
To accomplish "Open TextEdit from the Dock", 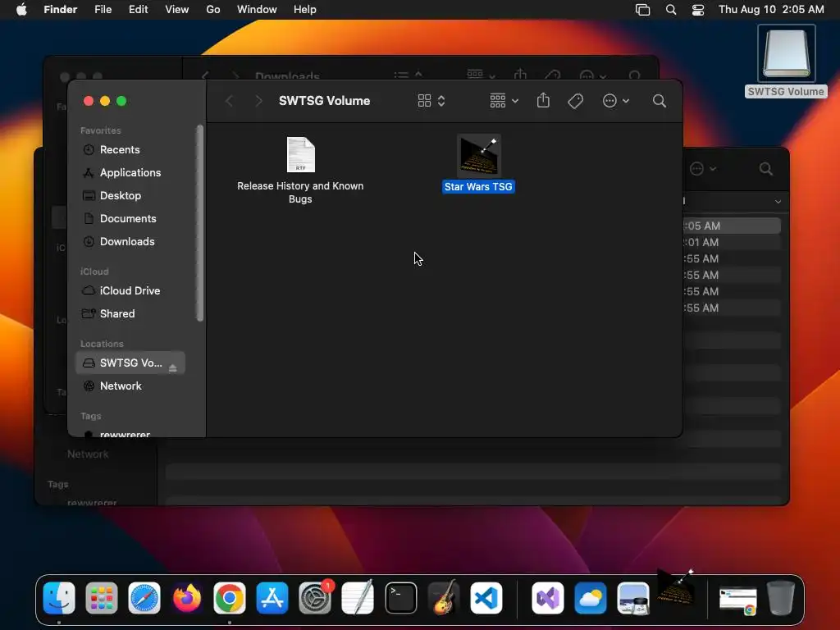I will [x=358, y=597].
